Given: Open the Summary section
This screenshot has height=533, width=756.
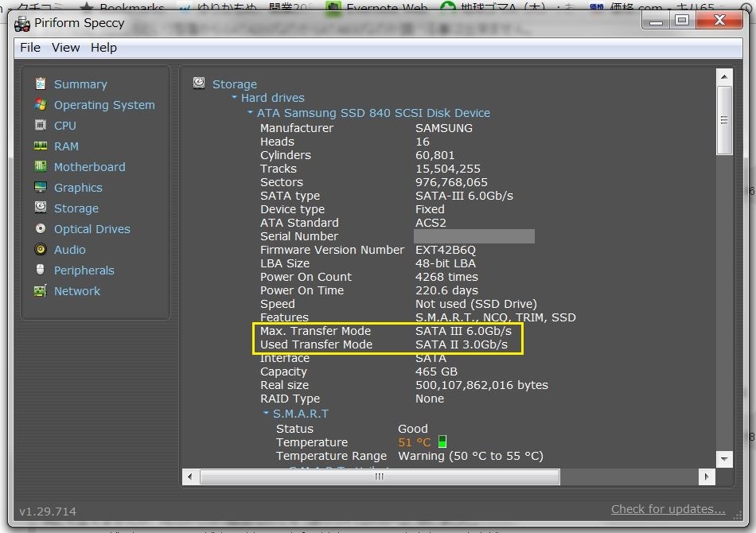Looking at the screenshot, I should pos(80,84).
